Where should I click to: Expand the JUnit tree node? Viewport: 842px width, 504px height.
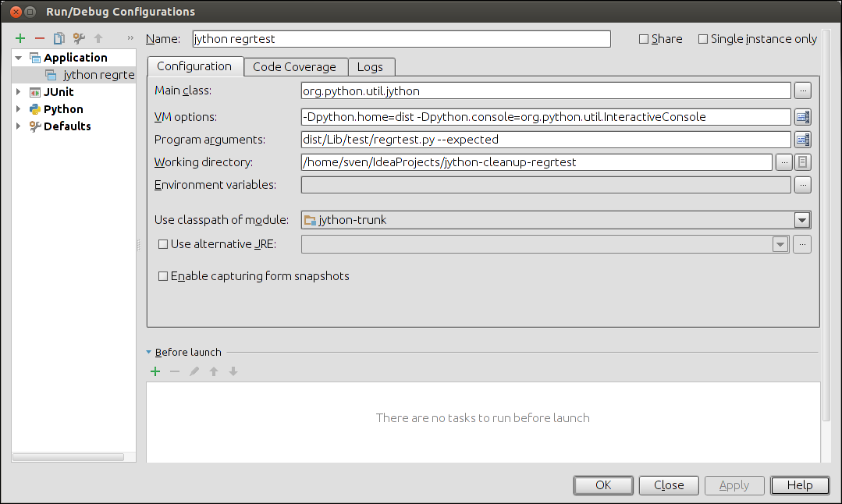pyautogui.click(x=19, y=92)
